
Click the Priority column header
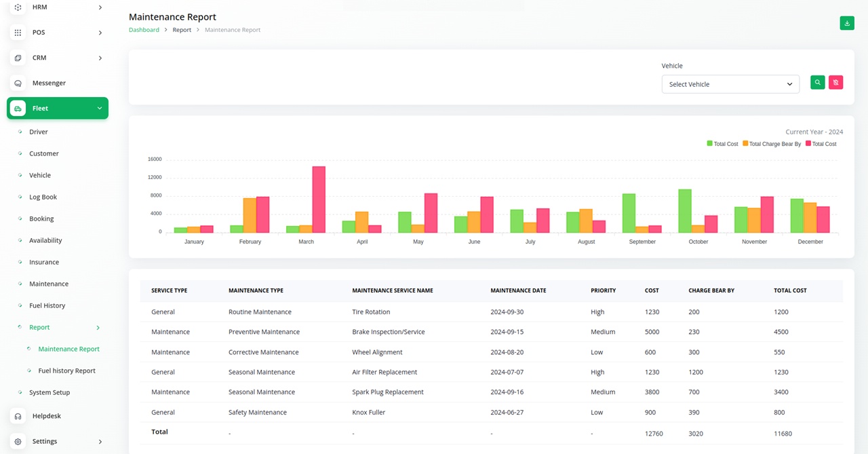(603, 290)
